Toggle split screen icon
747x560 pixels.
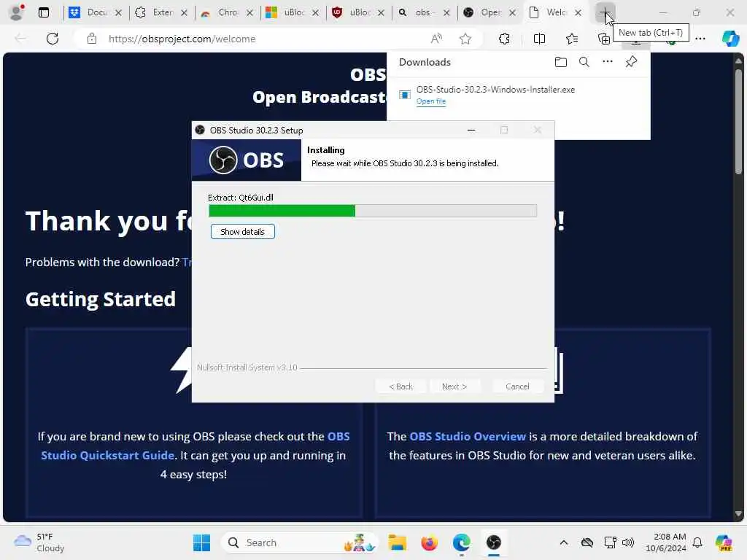click(539, 39)
